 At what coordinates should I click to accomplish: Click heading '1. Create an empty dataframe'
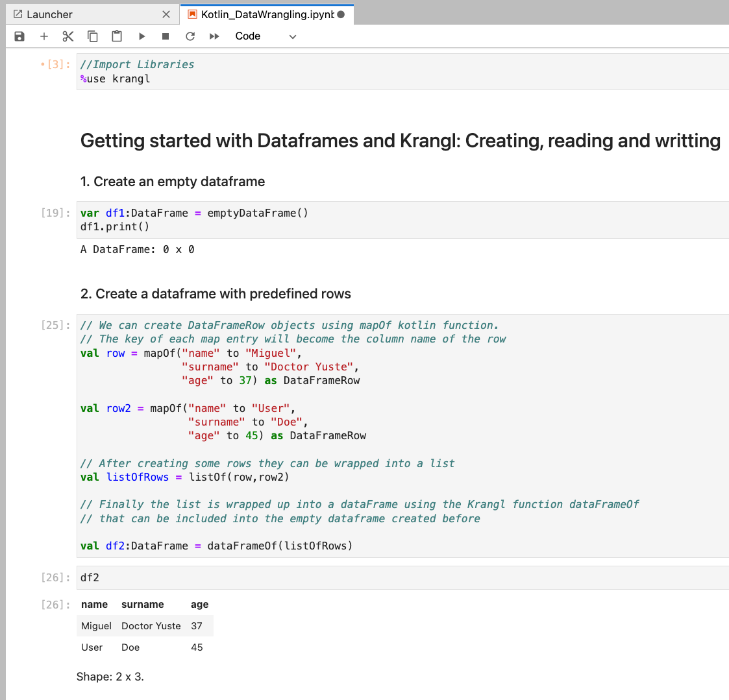[x=173, y=182]
